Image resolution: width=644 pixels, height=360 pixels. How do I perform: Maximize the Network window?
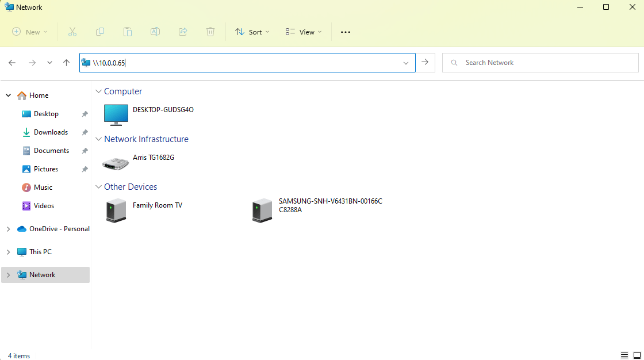[606, 7]
